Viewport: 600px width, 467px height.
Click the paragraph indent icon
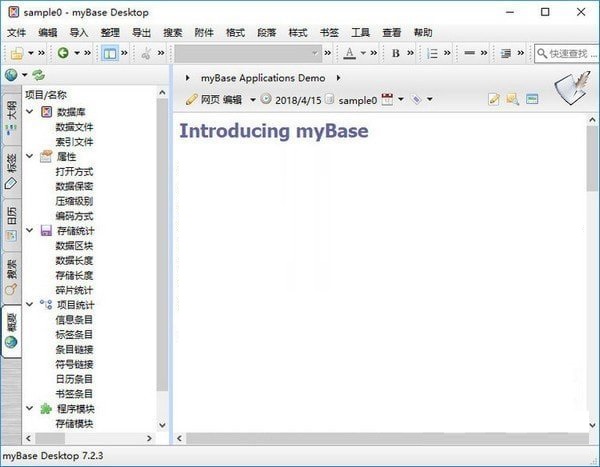click(x=506, y=53)
